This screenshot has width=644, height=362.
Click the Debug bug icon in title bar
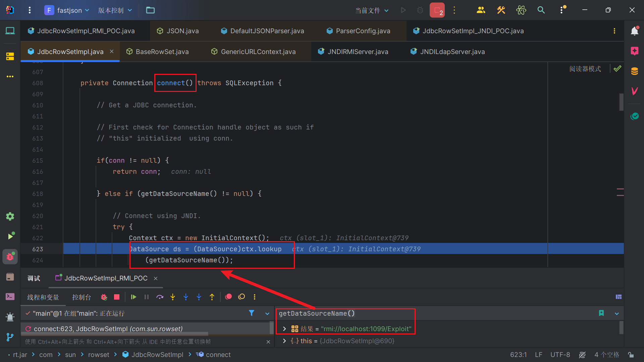pos(420,10)
